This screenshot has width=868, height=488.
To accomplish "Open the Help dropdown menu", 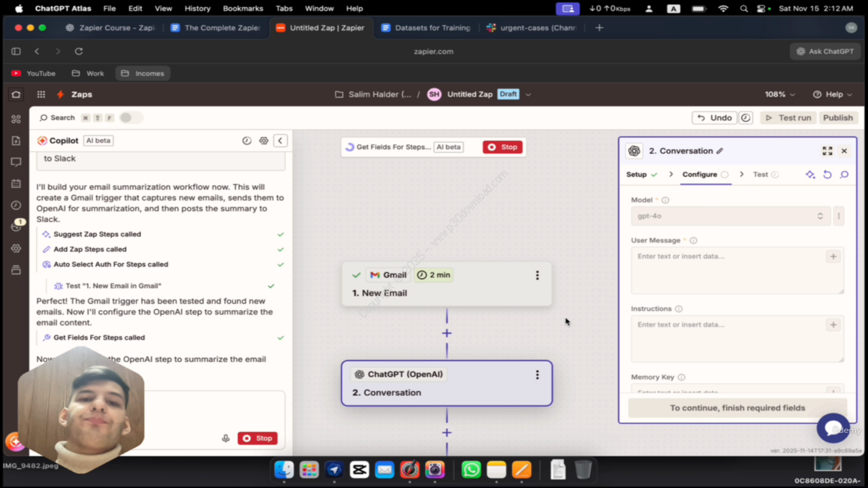I will click(x=833, y=95).
